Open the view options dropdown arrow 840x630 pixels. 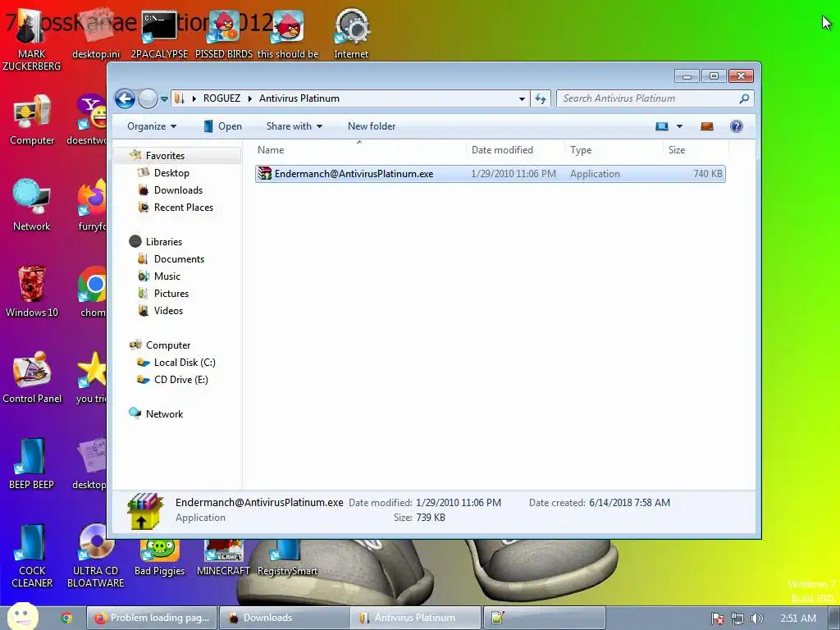679,126
